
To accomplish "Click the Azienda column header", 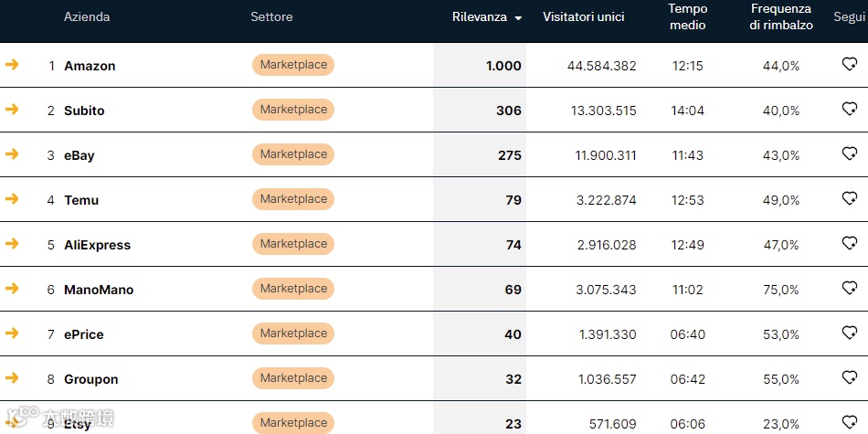I will [87, 17].
